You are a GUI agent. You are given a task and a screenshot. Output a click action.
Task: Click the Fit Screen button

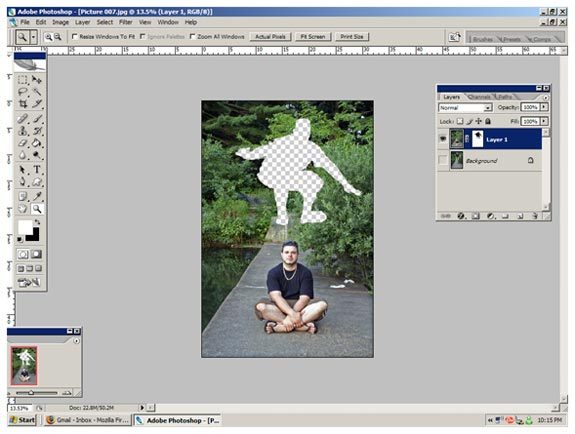[x=313, y=37]
